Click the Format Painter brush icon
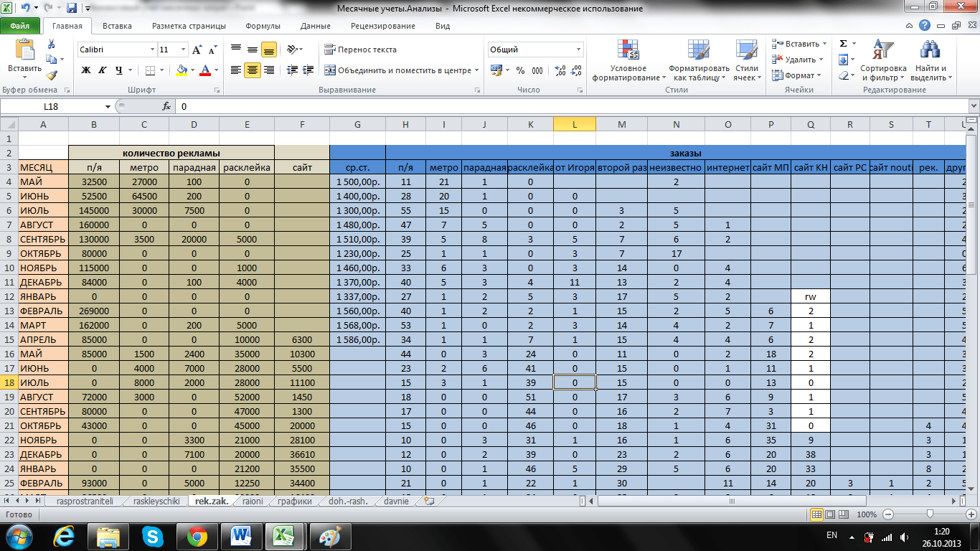Image resolution: width=980 pixels, height=551 pixels. [x=52, y=75]
